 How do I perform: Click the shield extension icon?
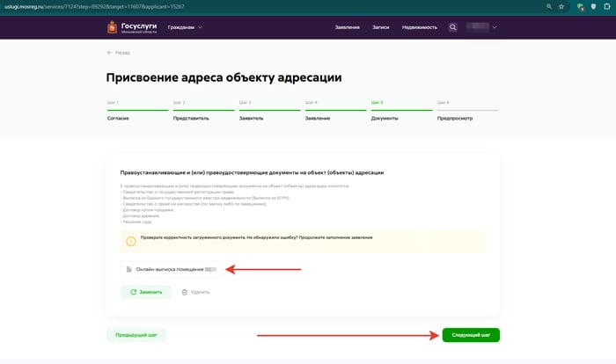(593, 7)
